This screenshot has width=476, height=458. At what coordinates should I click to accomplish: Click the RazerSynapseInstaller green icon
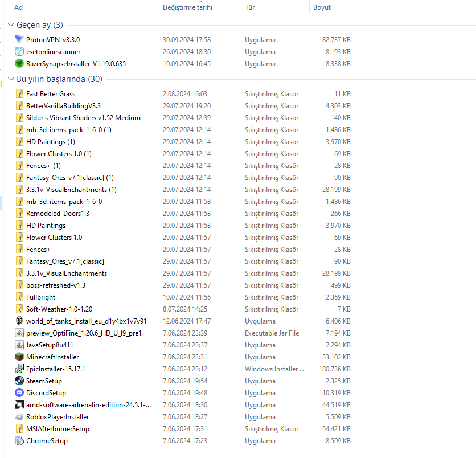pyautogui.click(x=19, y=63)
